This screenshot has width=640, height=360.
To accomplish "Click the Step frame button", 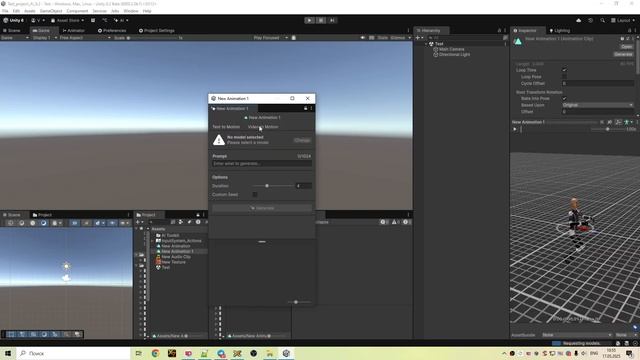I will (332, 20).
